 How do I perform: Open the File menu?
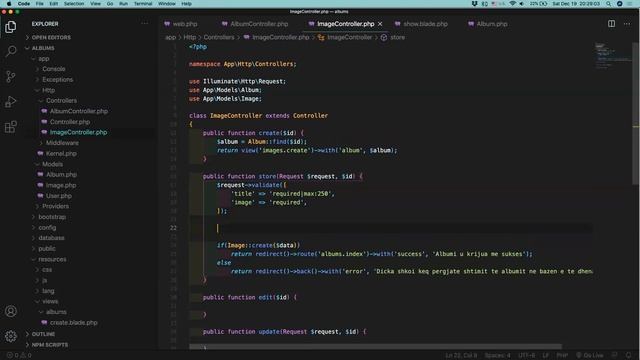click(40, 4)
